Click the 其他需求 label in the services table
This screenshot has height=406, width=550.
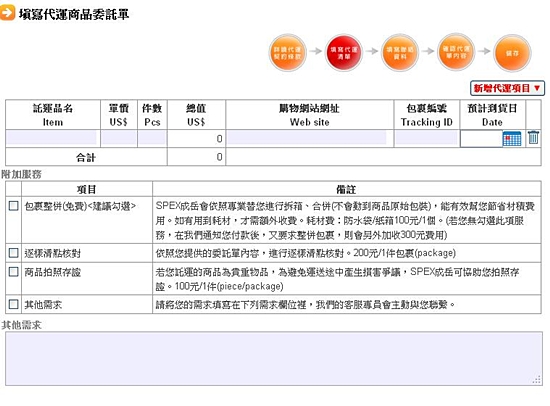click(x=43, y=304)
